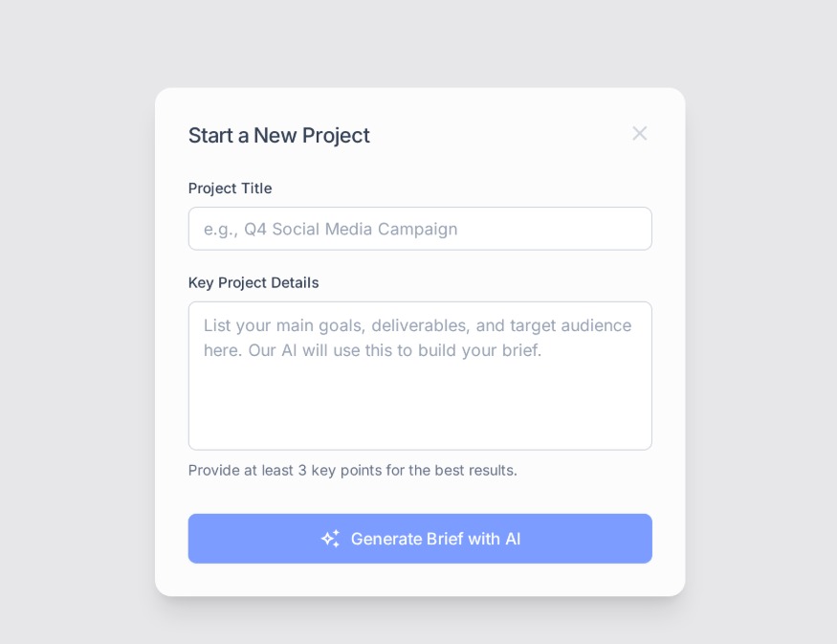Focus the Project Title input field

click(x=420, y=229)
